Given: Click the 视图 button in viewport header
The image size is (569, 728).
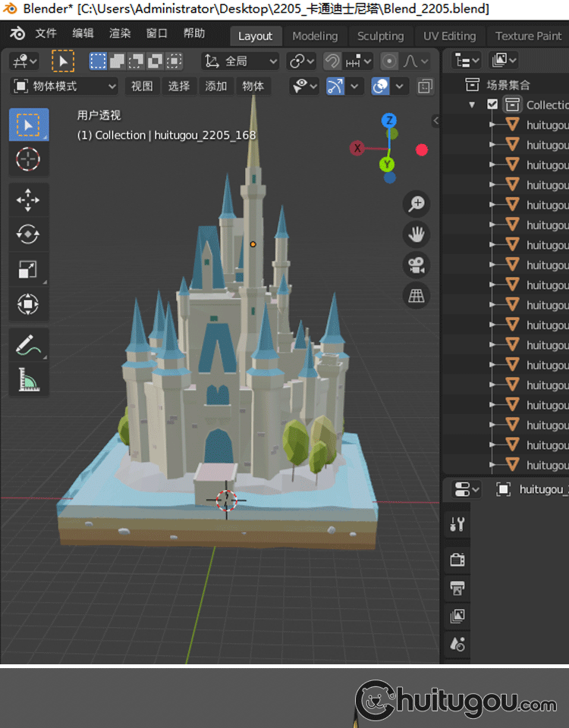Looking at the screenshot, I should (142, 86).
